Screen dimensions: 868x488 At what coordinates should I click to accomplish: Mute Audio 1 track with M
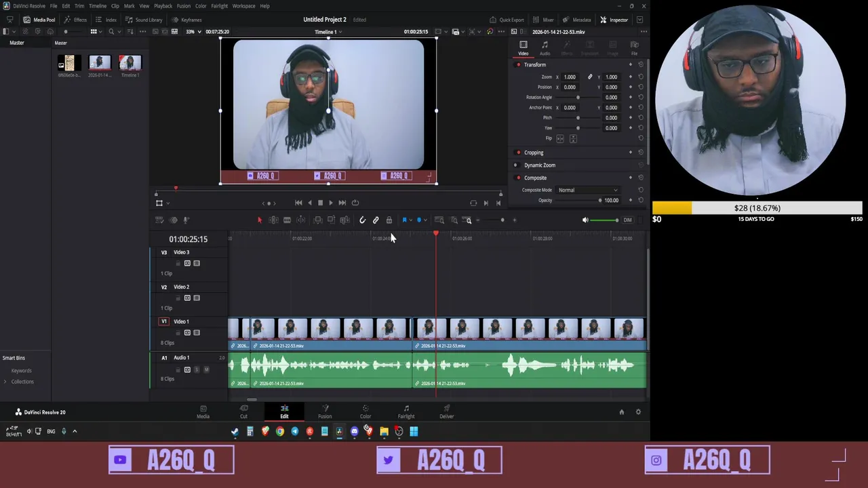pyautogui.click(x=206, y=369)
